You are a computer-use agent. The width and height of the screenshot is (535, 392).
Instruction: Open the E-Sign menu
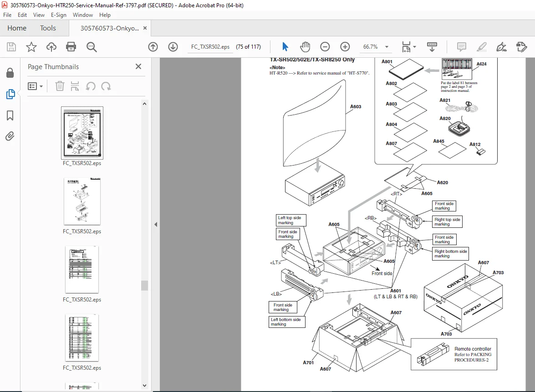click(x=58, y=15)
